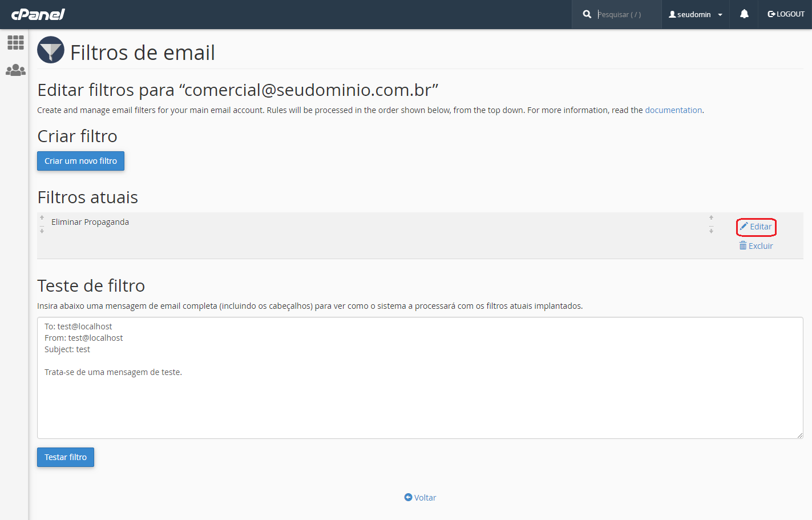
Task: Open the notifications bell
Action: [744, 14]
